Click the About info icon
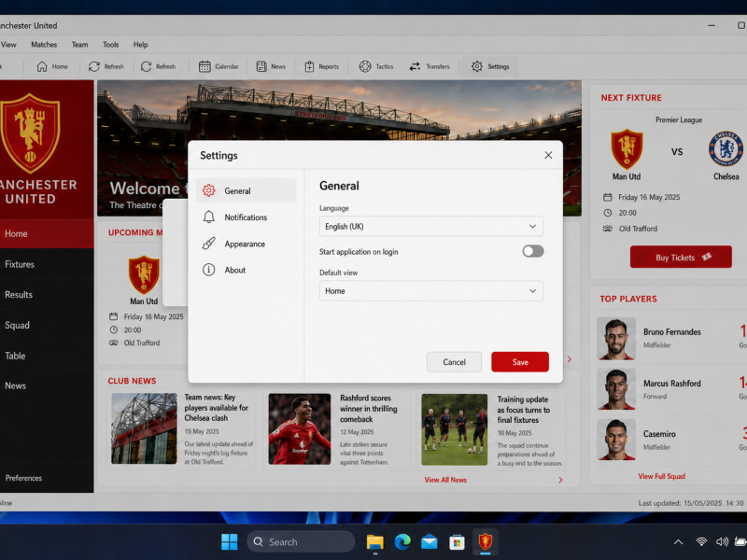747x560 pixels. click(x=208, y=270)
